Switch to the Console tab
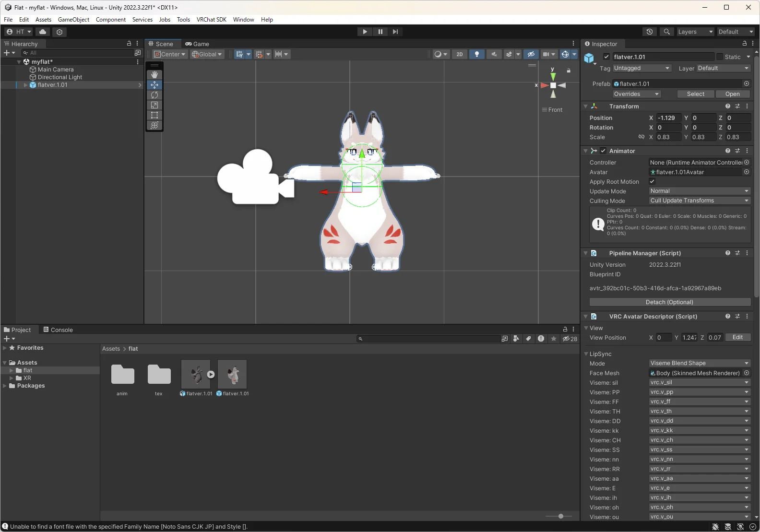Image resolution: width=760 pixels, height=532 pixels. pyautogui.click(x=58, y=330)
